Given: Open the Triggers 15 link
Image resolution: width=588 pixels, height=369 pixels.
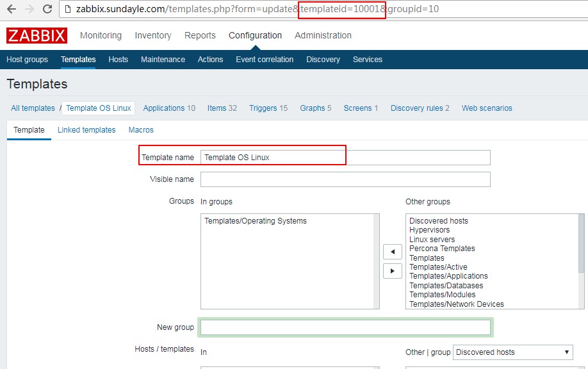Looking at the screenshot, I should click(x=268, y=108).
